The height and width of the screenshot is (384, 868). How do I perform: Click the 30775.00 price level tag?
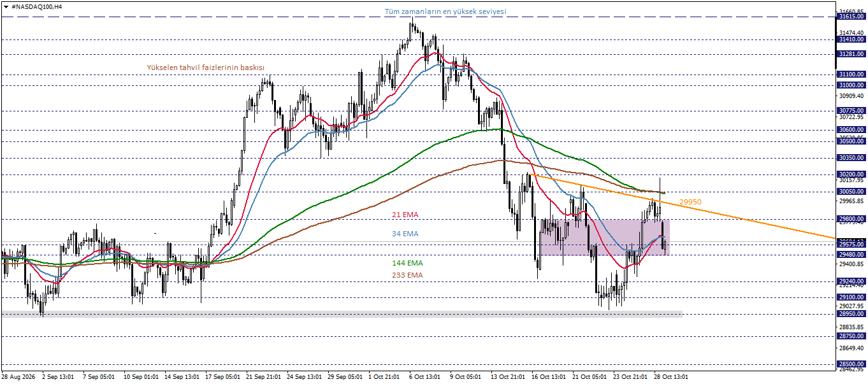pyautogui.click(x=851, y=111)
